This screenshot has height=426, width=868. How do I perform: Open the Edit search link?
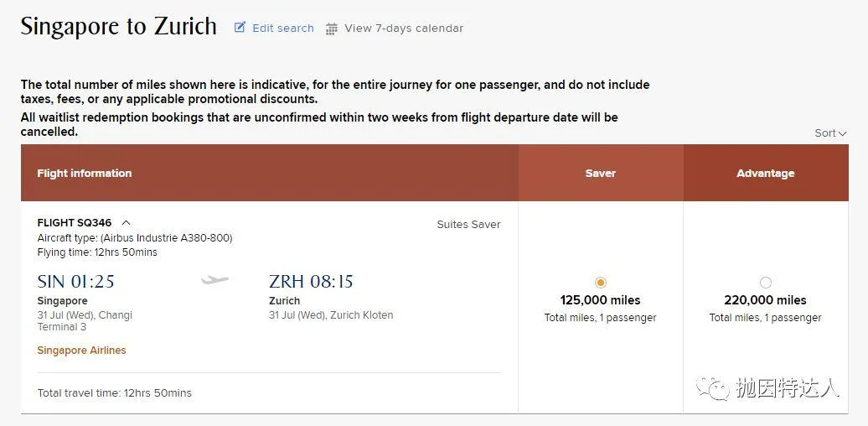pos(283,29)
